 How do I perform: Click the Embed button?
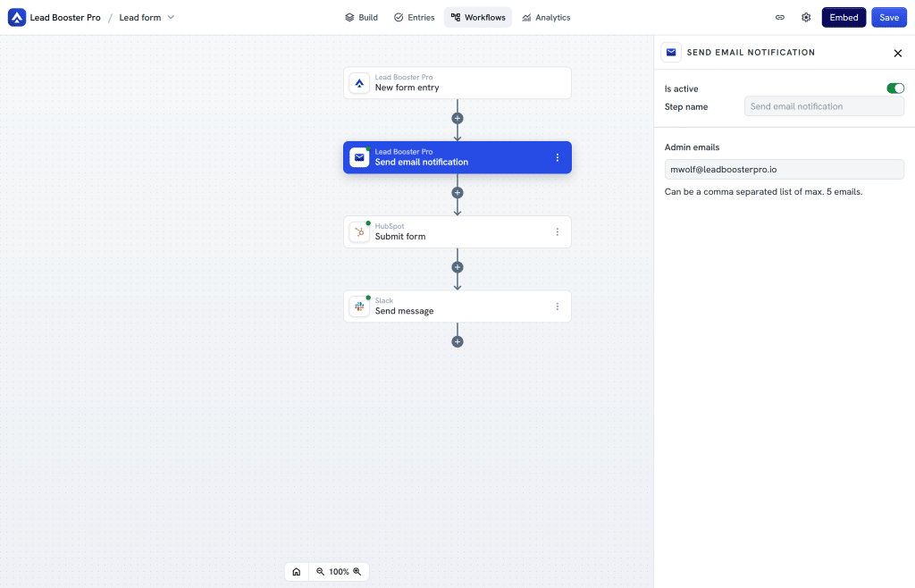coord(844,18)
